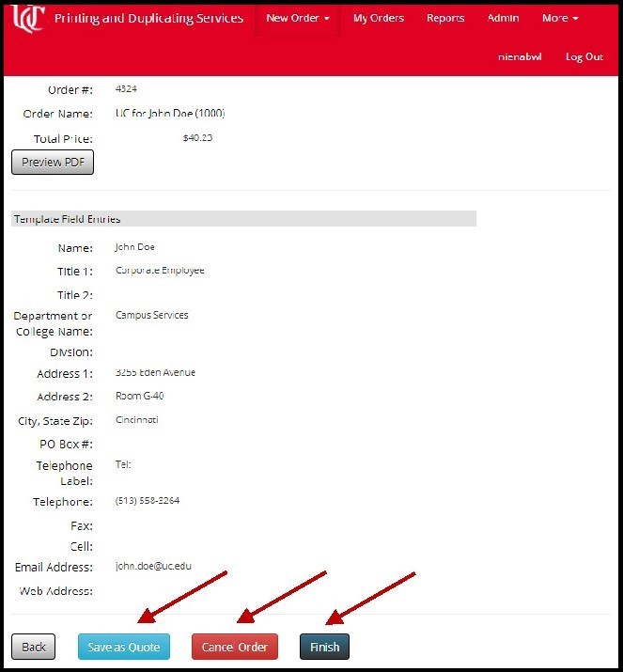Viewport: 623px width, 672px height.
Task: Click the john.doe@uc.edu email address value
Action: [x=154, y=567]
